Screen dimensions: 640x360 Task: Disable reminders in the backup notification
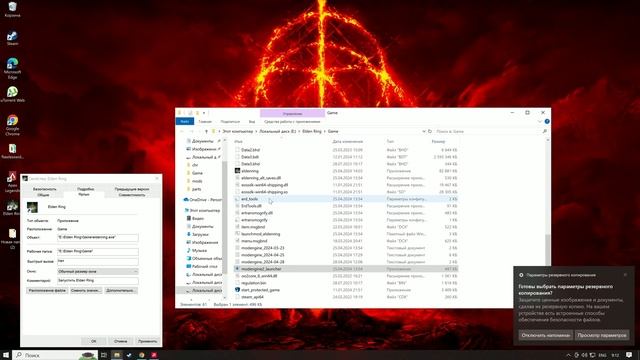[x=546, y=335]
